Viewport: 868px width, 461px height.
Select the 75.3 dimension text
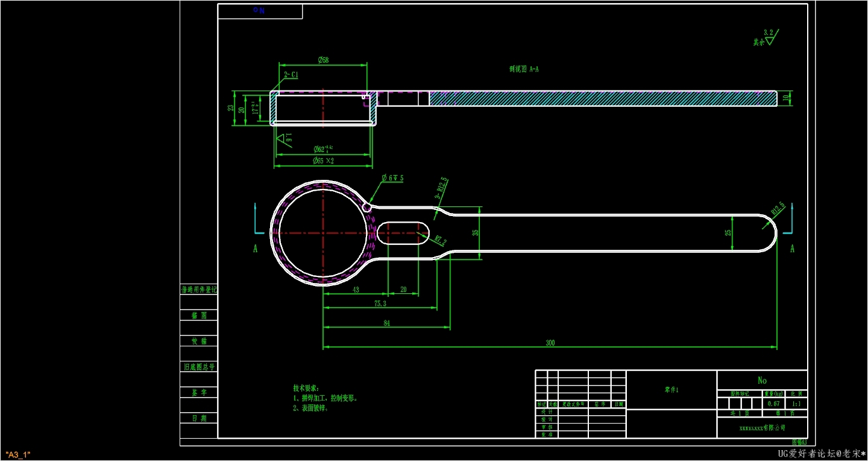[380, 304]
